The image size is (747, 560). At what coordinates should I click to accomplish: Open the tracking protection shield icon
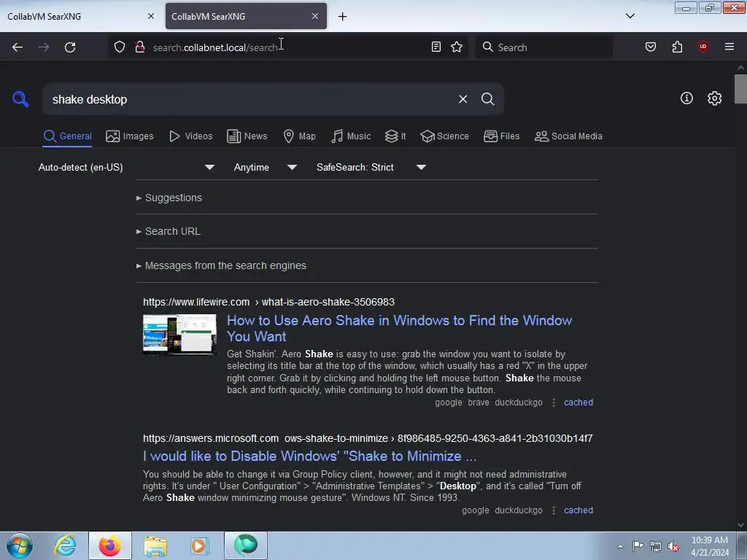[x=120, y=47]
